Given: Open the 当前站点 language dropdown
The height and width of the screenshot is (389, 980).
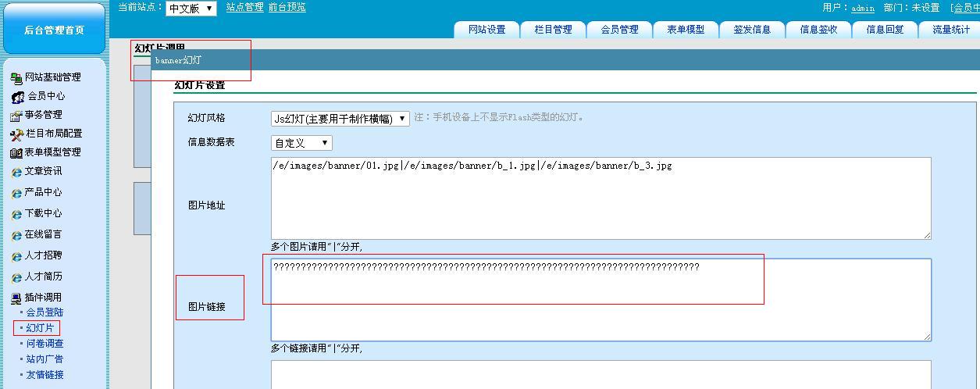Looking at the screenshot, I should (x=191, y=9).
